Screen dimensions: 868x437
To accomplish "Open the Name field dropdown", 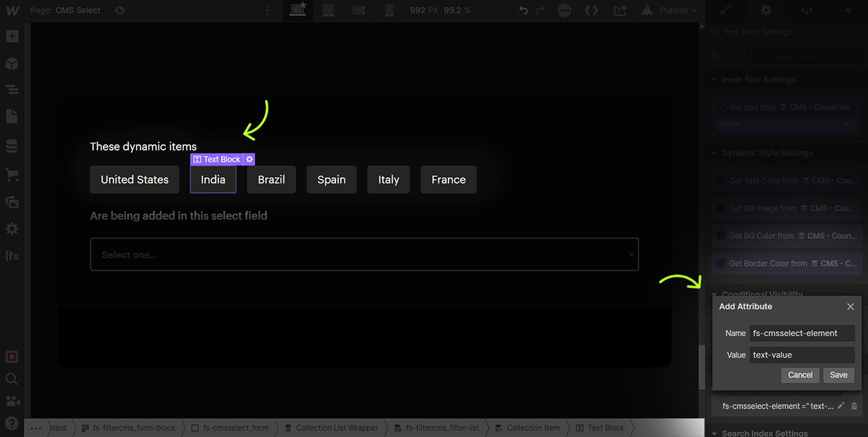I will (785, 124).
